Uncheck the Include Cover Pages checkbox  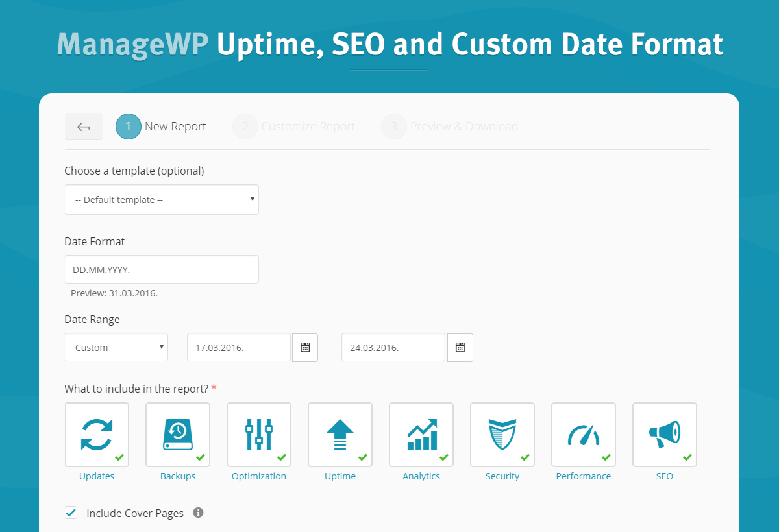(71, 513)
